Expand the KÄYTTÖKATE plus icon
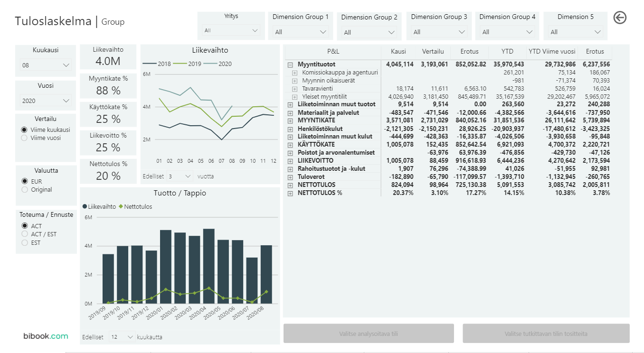 [x=290, y=145]
